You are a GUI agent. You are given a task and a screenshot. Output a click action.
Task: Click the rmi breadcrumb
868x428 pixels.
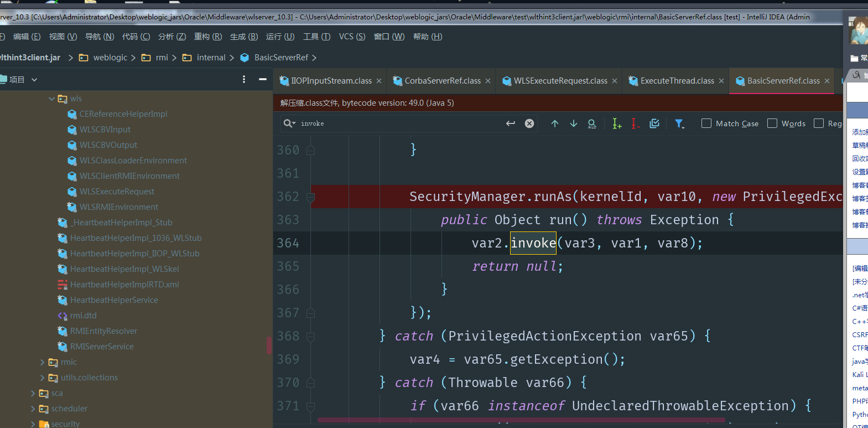tap(155, 58)
